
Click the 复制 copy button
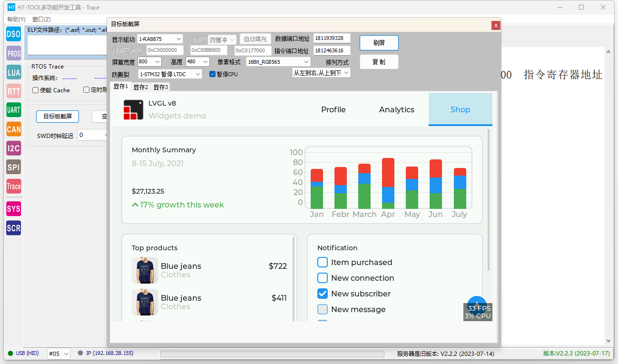click(379, 62)
